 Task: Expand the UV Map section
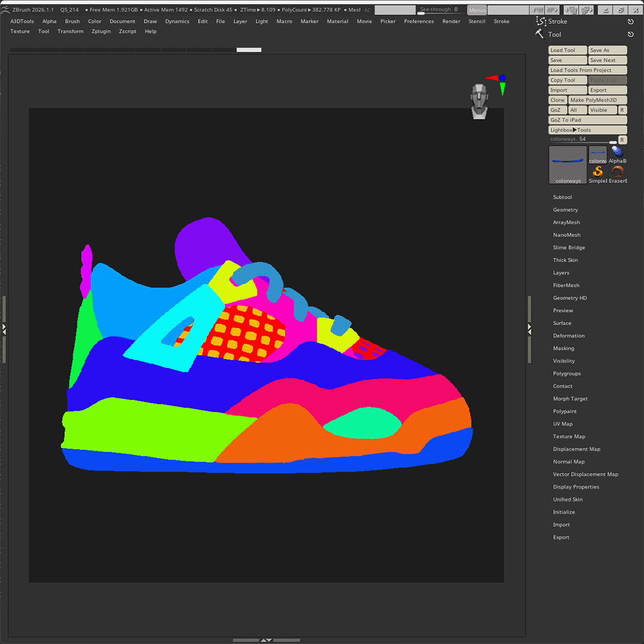tap(562, 423)
